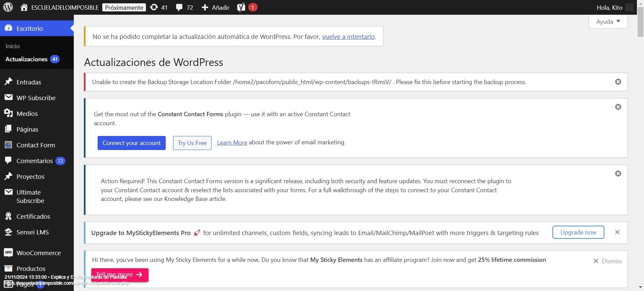Click the WooCommerce woo icon
This screenshot has width=644, height=291.
(8, 252)
